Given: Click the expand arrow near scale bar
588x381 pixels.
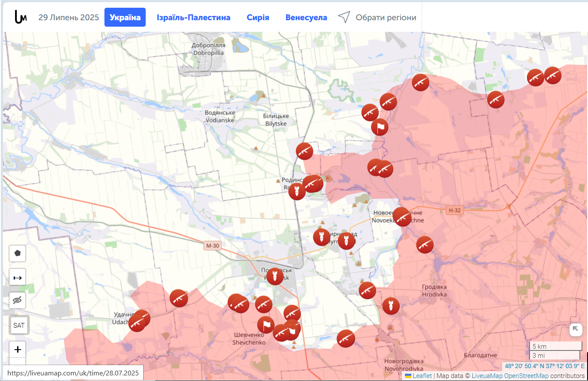Looking at the screenshot, I should coord(576,330).
